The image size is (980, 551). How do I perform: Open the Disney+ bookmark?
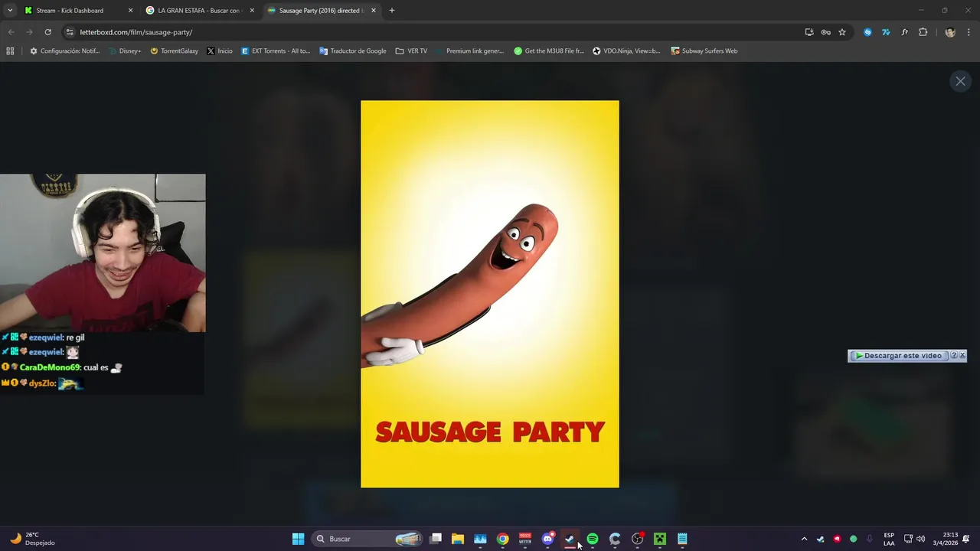pyautogui.click(x=124, y=51)
